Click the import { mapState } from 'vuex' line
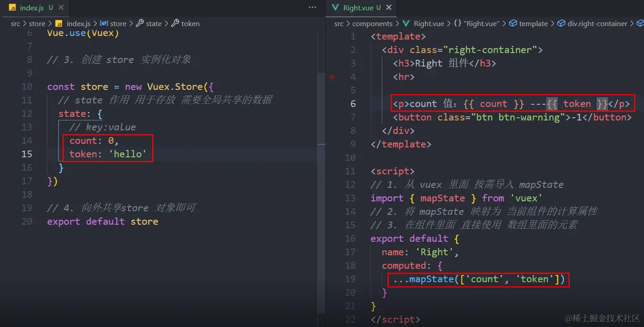Viewport: 644px width, 327px height. pyautogui.click(x=456, y=198)
